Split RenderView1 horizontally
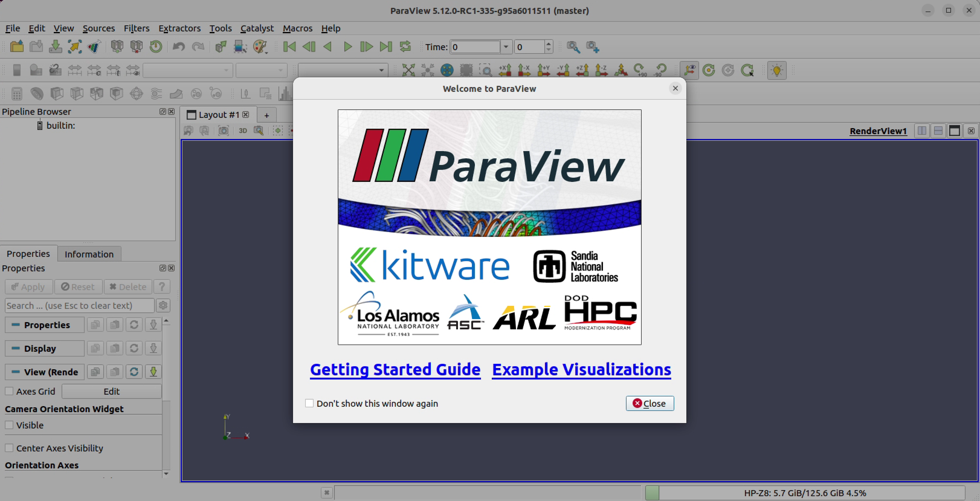Viewport: 980px width, 501px height. pyautogui.click(x=922, y=131)
